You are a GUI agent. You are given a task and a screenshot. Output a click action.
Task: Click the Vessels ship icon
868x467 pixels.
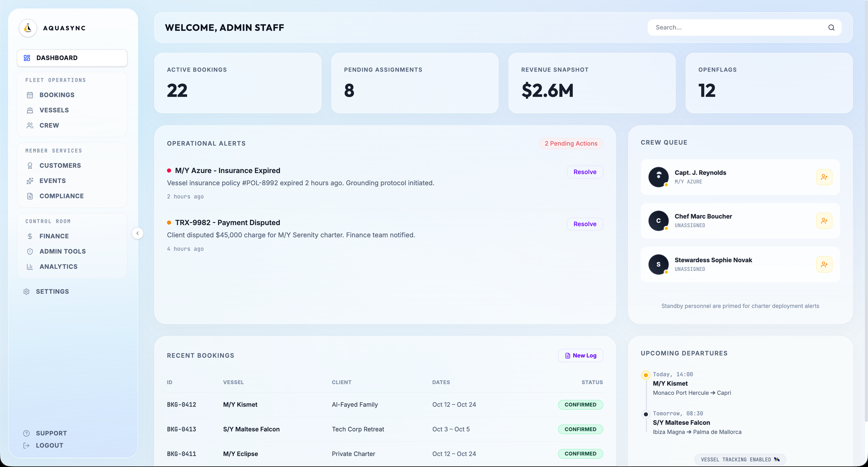point(30,110)
